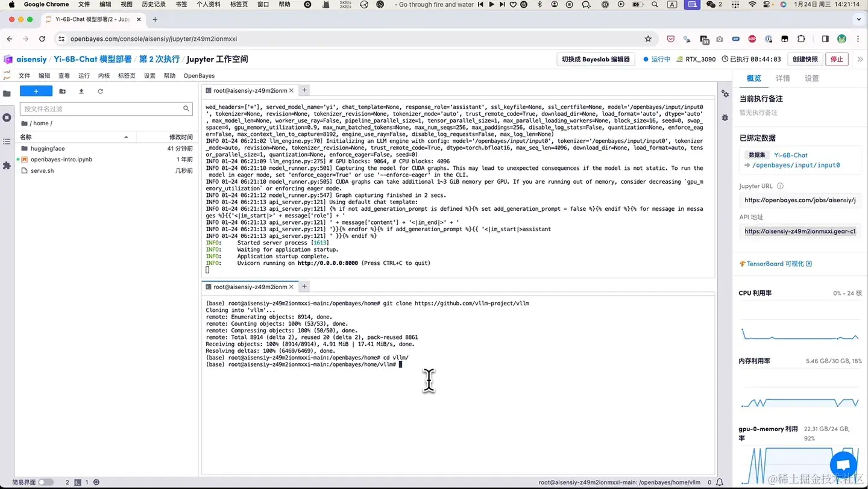Refresh the file list

coord(100,92)
